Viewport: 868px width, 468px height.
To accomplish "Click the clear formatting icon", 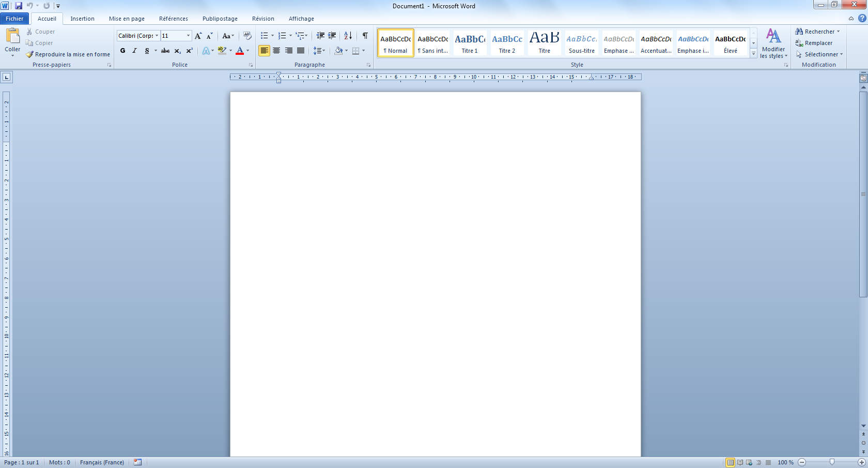I will (247, 36).
